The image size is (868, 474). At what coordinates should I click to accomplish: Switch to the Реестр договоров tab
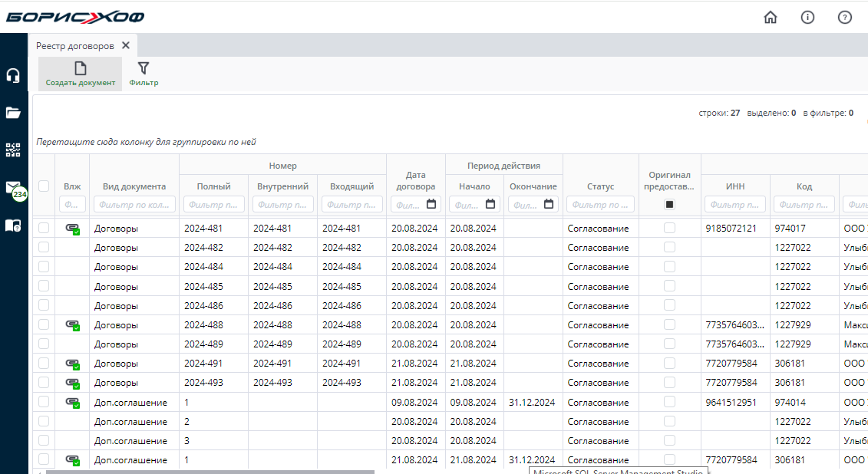(x=75, y=45)
